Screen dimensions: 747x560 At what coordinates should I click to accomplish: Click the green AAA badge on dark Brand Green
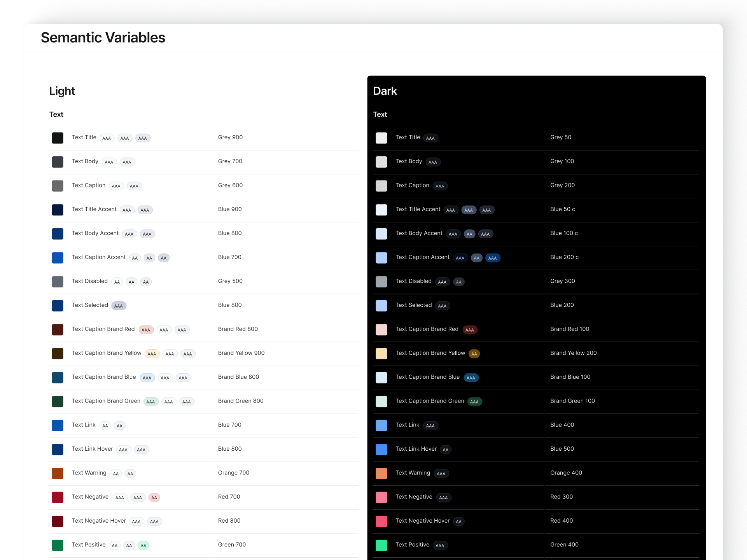(474, 402)
